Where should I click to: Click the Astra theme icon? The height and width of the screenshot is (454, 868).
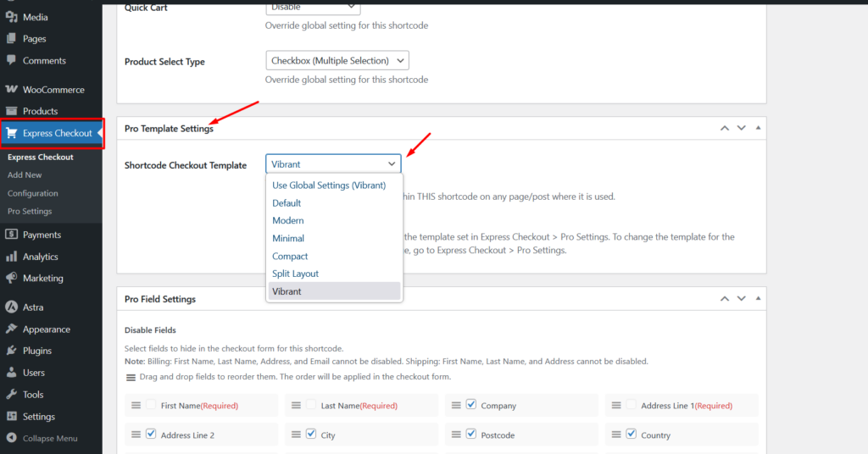(x=11, y=307)
